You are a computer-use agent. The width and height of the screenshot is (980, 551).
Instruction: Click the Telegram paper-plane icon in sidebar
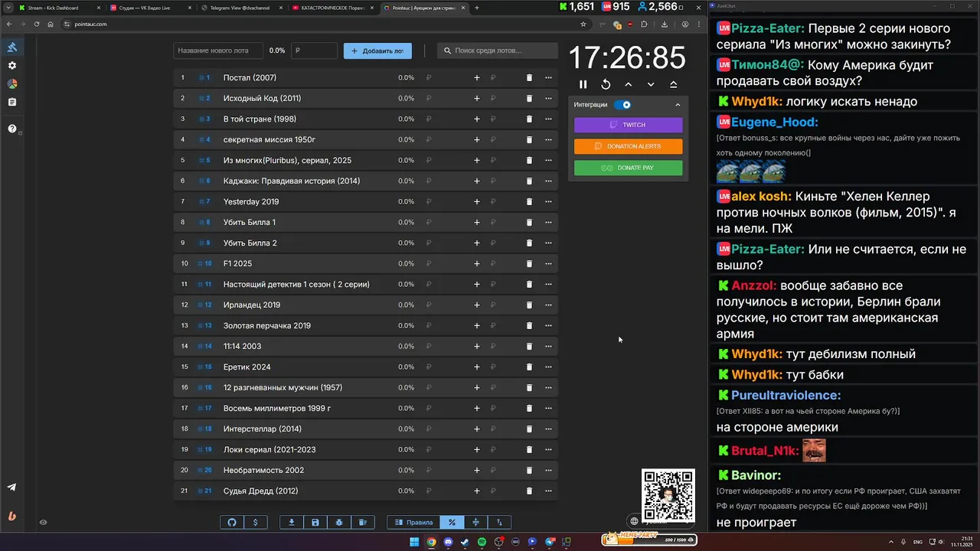12,487
